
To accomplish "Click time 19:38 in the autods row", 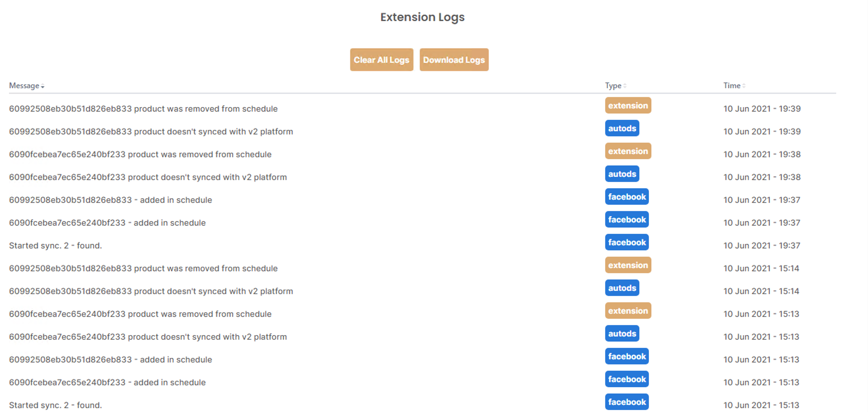I will coord(762,177).
